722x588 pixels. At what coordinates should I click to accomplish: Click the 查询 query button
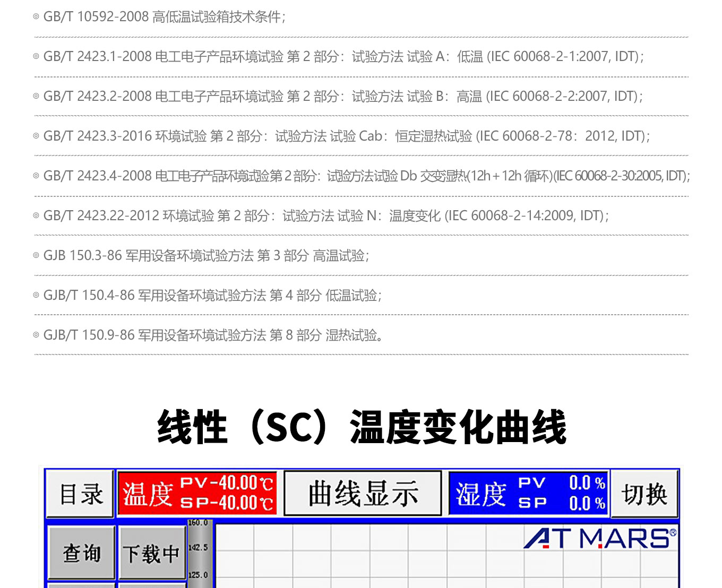click(x=82, y=553)
